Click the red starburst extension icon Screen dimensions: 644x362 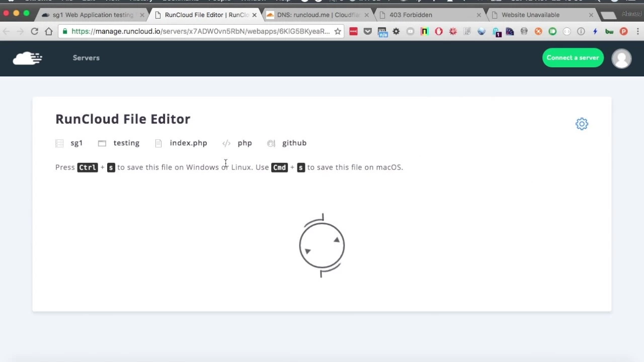[453, 31]
